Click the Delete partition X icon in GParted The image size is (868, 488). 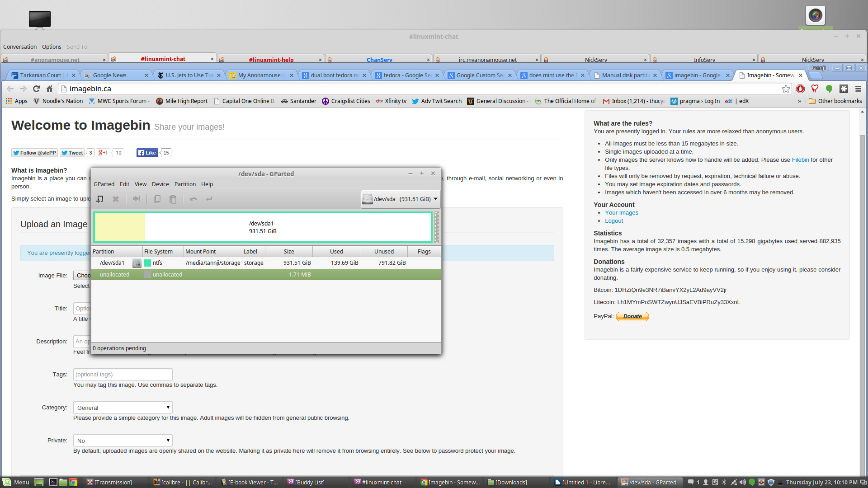(116, 199)
